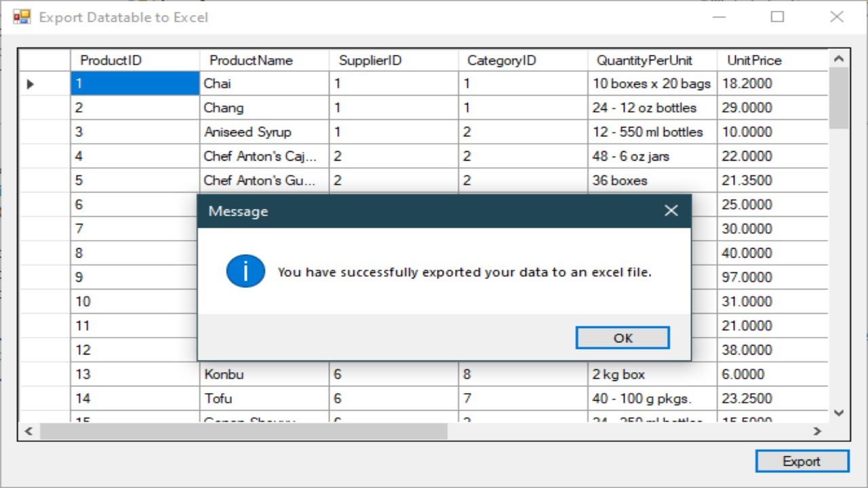Click the horizontal scrollbar right arrow
This screenshot has height=488, width=868.
tap(817, 431)
